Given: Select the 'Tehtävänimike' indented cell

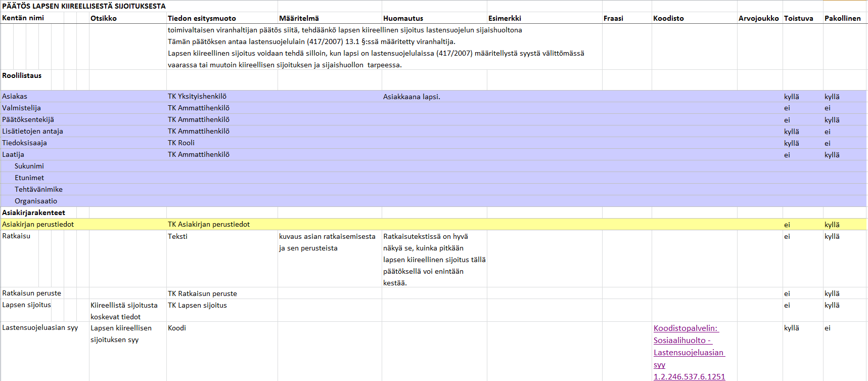Looking at the screenshot, I should point(38,189).
